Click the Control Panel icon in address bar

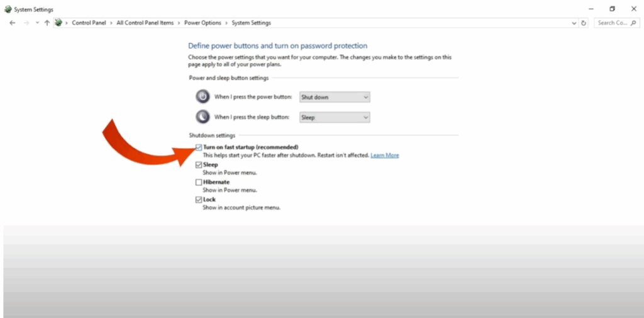(x=58, y=23)
